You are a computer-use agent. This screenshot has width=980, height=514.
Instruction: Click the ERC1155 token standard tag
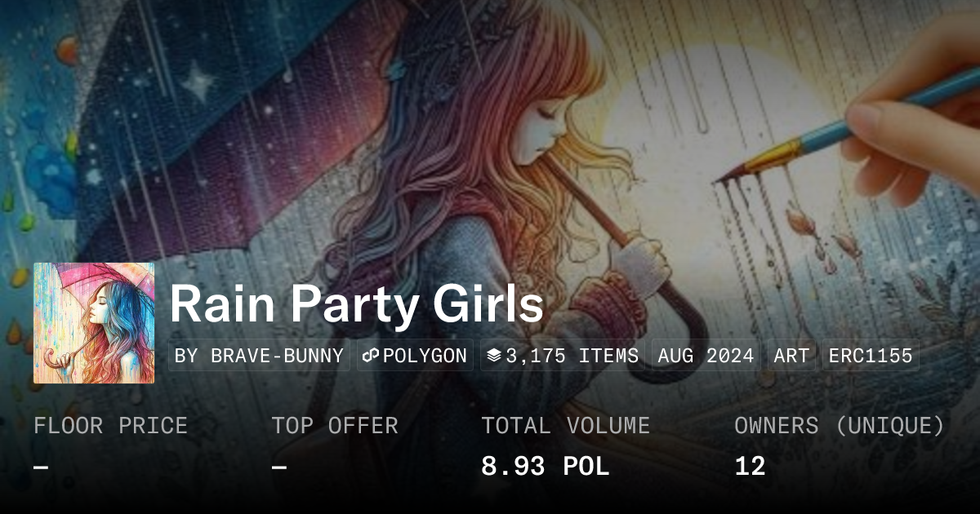click(871, 356)
